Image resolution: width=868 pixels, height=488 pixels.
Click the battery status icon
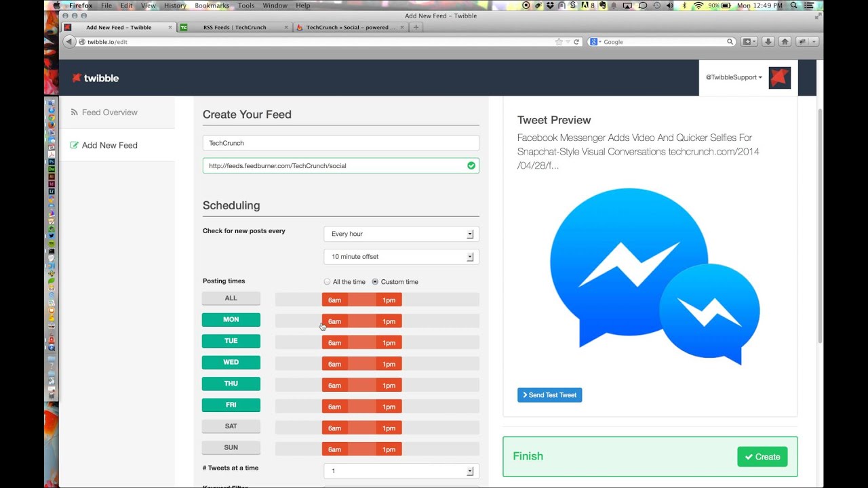click(x=726, y=5)
